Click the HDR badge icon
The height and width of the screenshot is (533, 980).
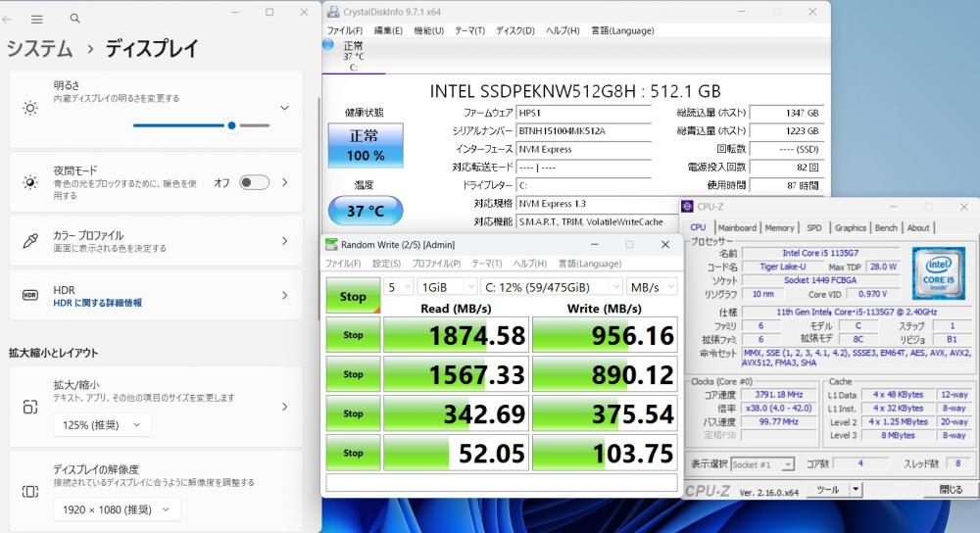pyautogui.click(x=30, y=295)
